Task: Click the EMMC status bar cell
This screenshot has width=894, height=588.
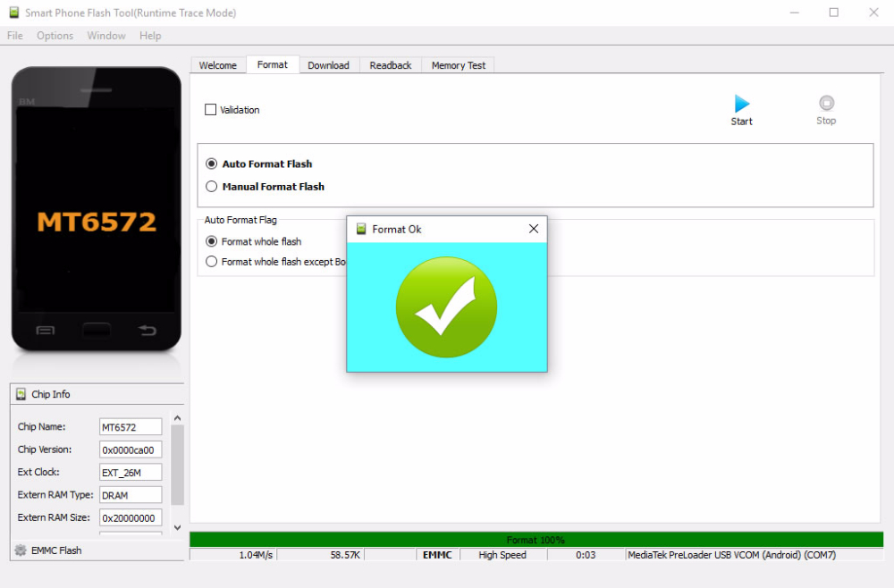Action: tap(437, 555)
